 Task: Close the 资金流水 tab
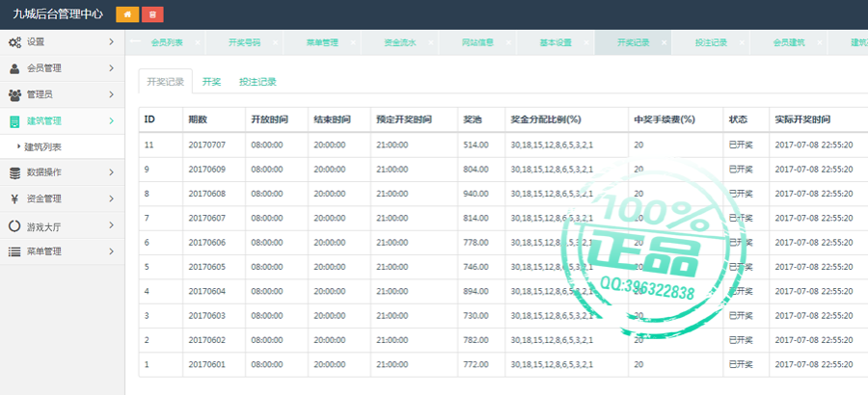pos(430,42)
